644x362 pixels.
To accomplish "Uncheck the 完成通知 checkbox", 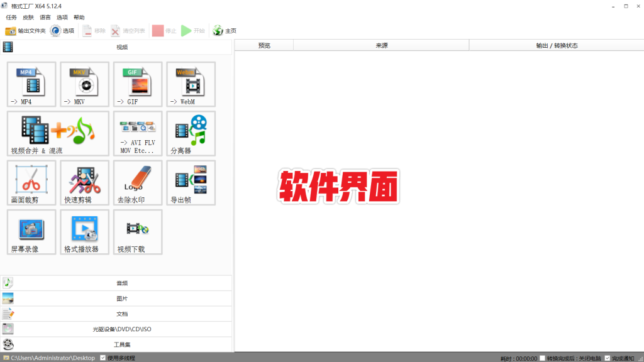I will coord(608,358).
